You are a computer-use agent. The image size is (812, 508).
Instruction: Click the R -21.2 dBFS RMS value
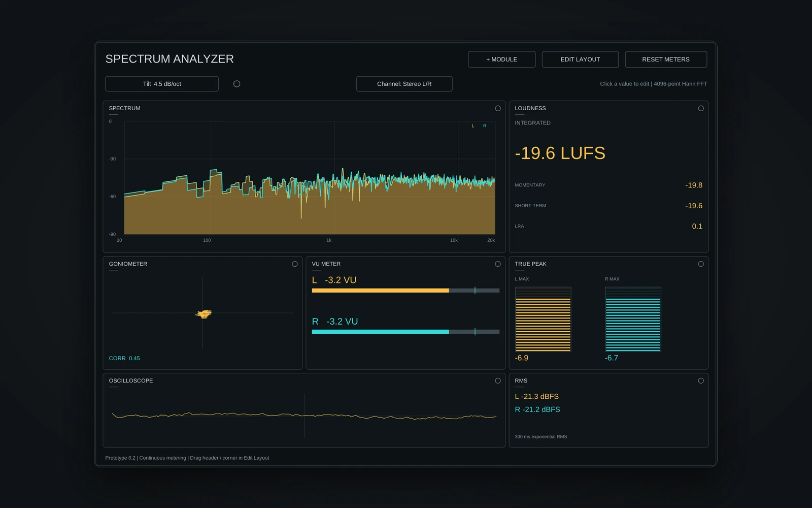[x=537, y=409]
